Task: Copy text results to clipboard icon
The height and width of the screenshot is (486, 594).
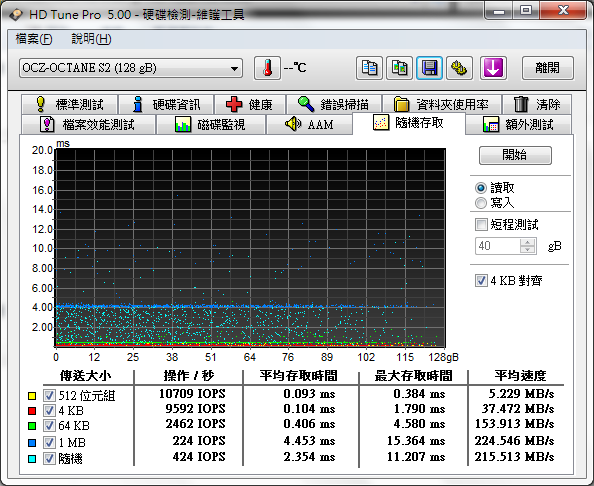Action: tap(369, 68)
